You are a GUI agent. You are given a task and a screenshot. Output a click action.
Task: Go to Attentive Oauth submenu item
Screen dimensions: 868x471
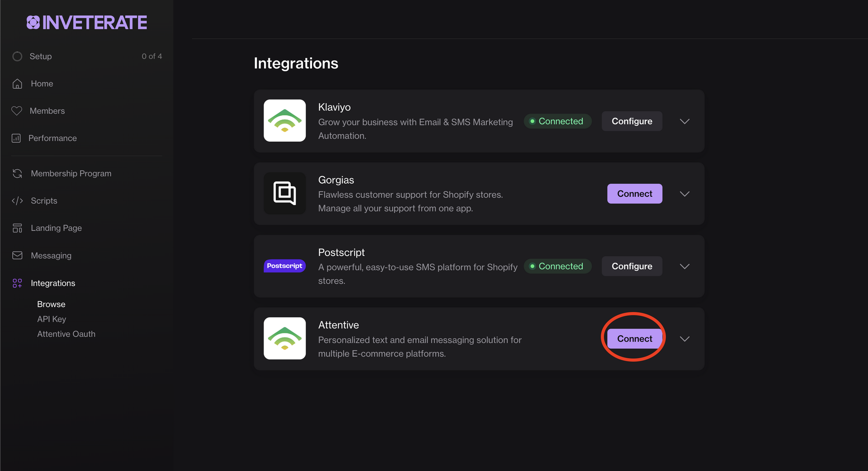(x=66, y=334)
